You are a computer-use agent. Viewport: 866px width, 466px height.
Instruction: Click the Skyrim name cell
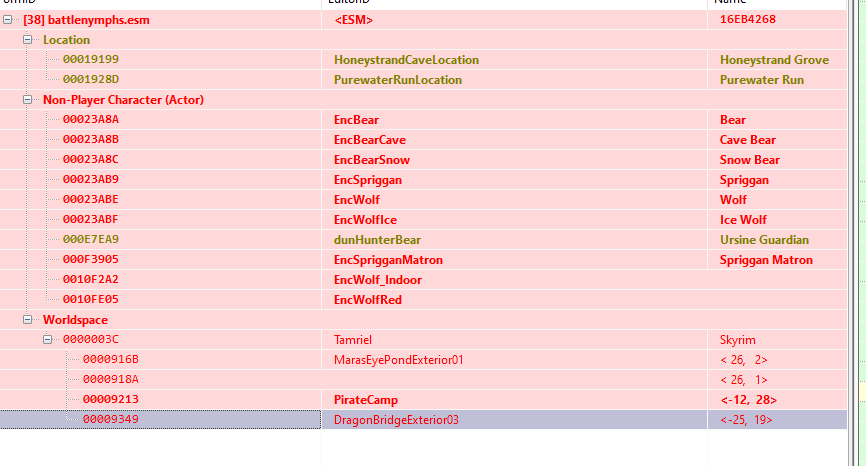pos(737,340)
